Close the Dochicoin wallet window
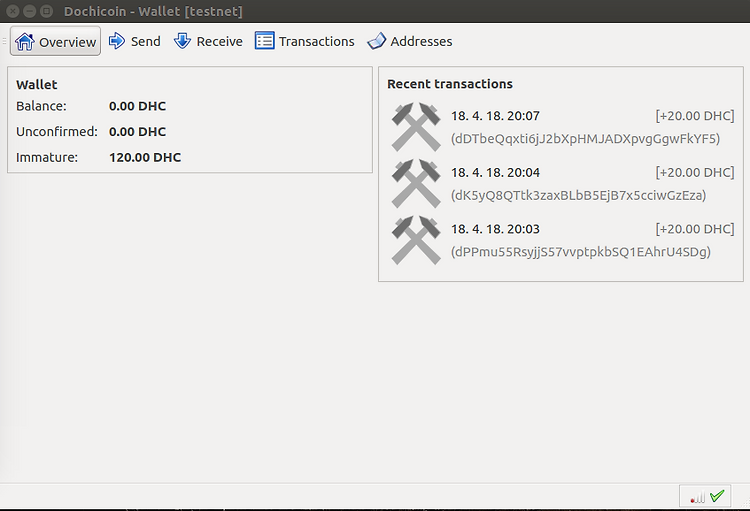750x511 pixels. coord(13,11)
